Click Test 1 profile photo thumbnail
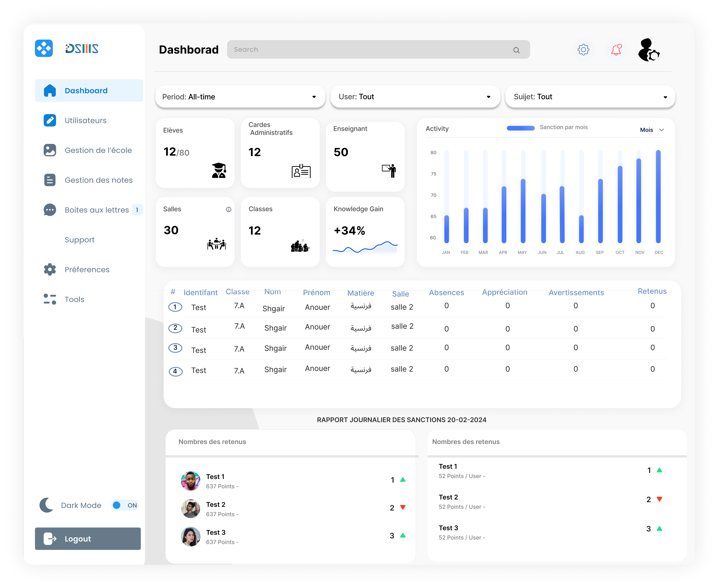Viewport: 718px width, 588px height. point(190,480)
